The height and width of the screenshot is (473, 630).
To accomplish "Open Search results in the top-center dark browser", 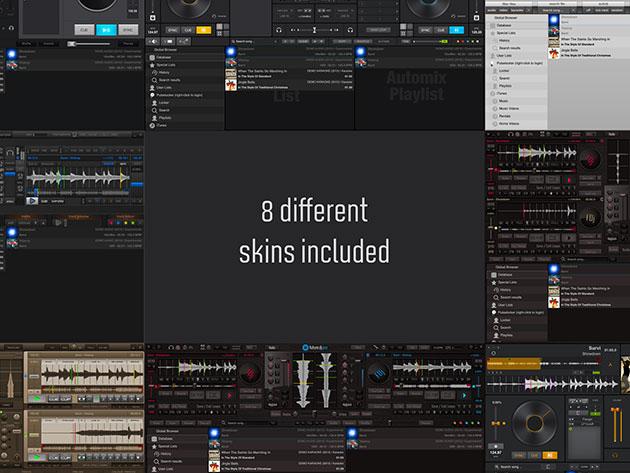I will pos(185,80).
